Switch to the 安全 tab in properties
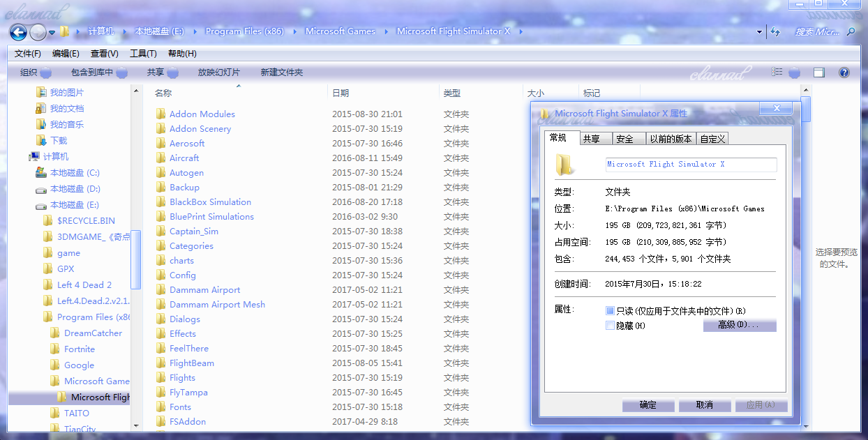The height and width of the screenshot is (440, 868). (x=629, y=139)
